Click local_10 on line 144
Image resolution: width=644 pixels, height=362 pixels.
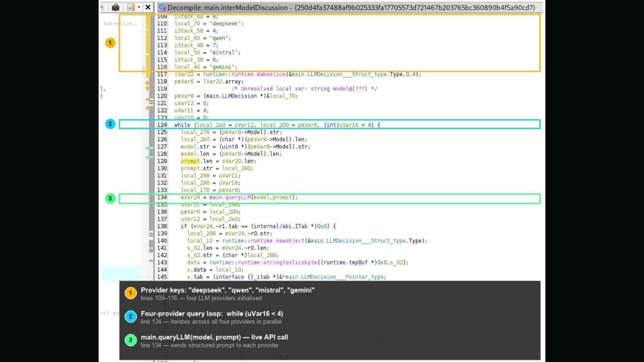tap(228, 270)
